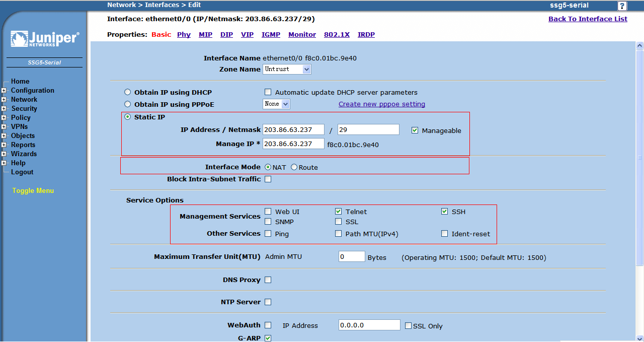644x342 pixels.
Task: Expand the Network tree plus icon
Action: (x=4, y=100)
